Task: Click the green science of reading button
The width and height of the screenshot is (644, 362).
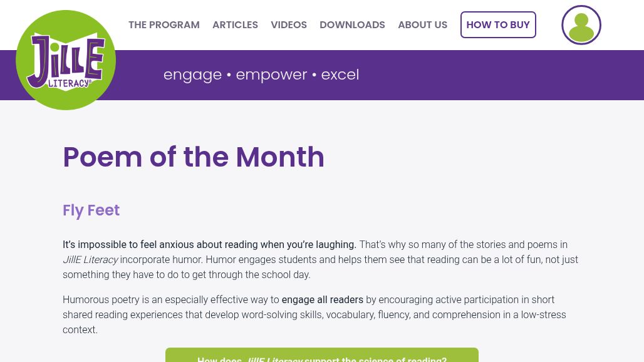Action: 321,356
